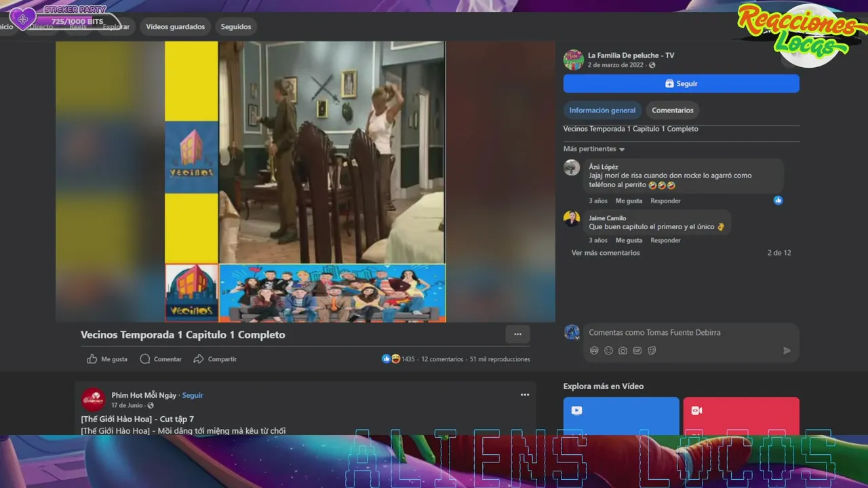Click the 2 de marzo de 2022 date

(x=616, y=65)
